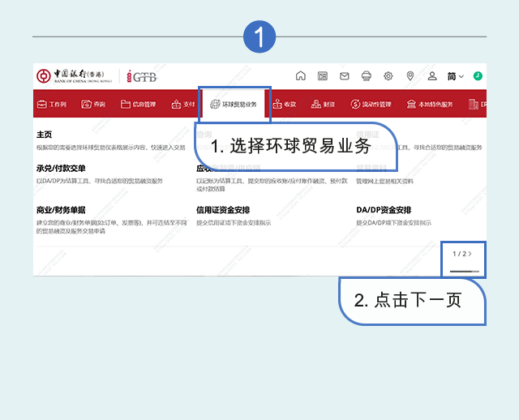Click the 承兑/付款交单 link
Viewport: 519px width, 420px height.
click(x=61, y=169)
